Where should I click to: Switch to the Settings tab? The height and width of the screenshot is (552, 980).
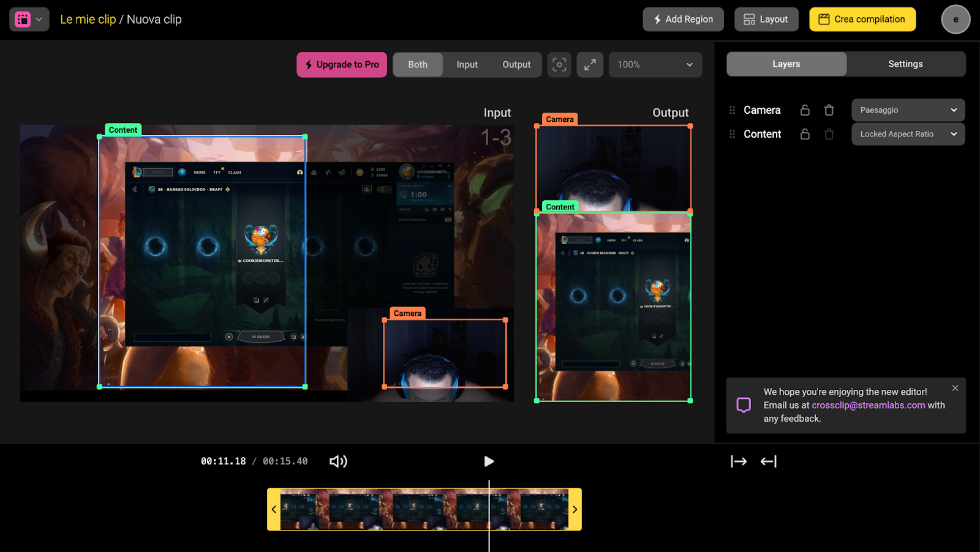(x=905, y=64)
